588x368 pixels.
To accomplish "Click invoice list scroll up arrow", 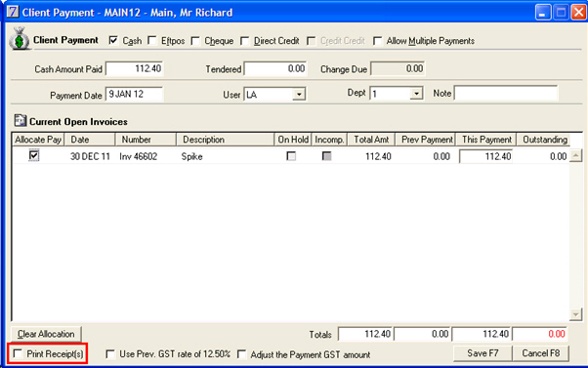I will (x=575, y=155).
